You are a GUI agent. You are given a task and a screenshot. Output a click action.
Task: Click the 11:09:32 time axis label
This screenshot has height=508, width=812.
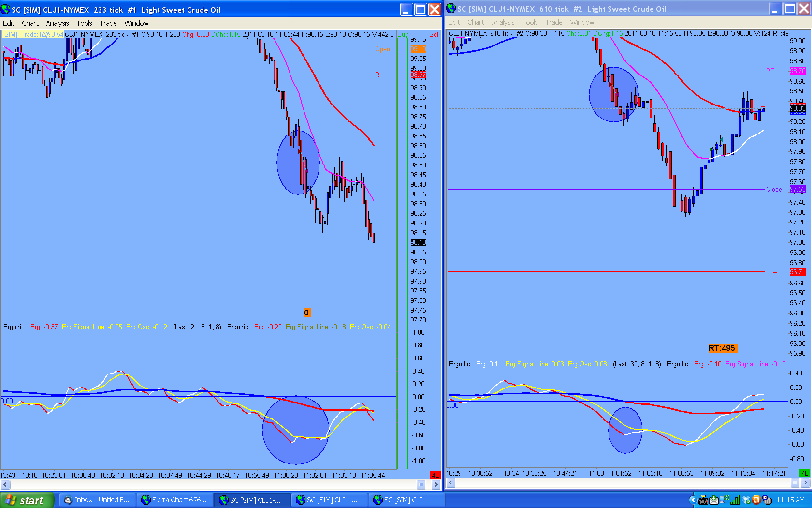(712, 473)
